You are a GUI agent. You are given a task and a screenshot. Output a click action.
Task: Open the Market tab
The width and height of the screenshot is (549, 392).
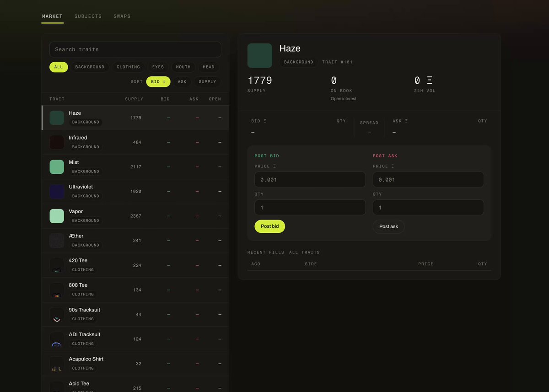click(52, 16)
